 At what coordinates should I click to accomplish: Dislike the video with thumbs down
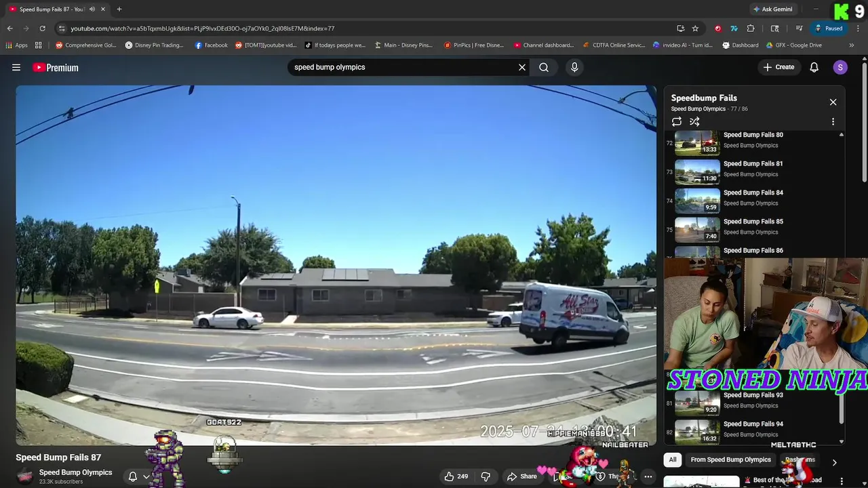pos(486,476)
